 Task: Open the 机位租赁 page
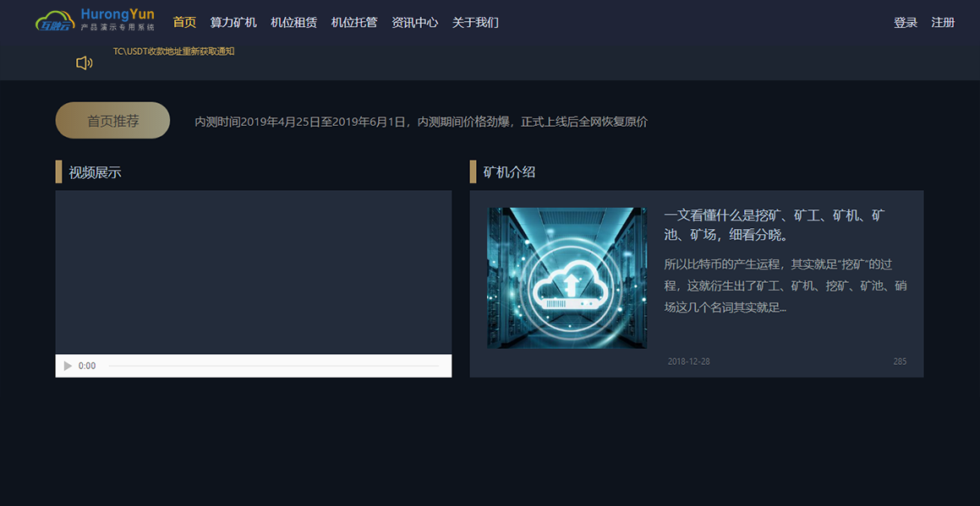(x=293, y=22)
